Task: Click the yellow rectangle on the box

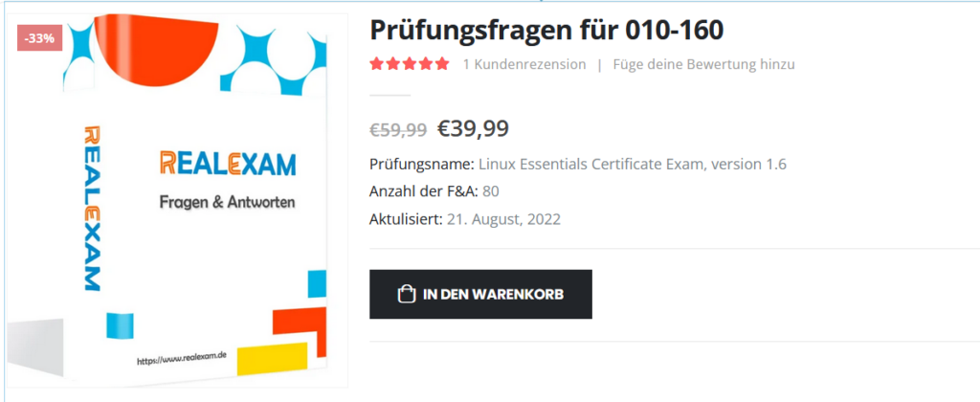Action: pos(272,360)
